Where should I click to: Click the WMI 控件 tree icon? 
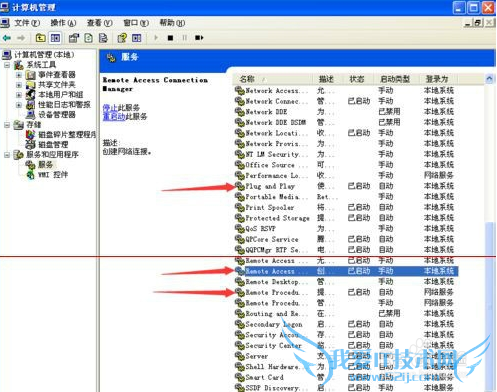pos(31,175)
